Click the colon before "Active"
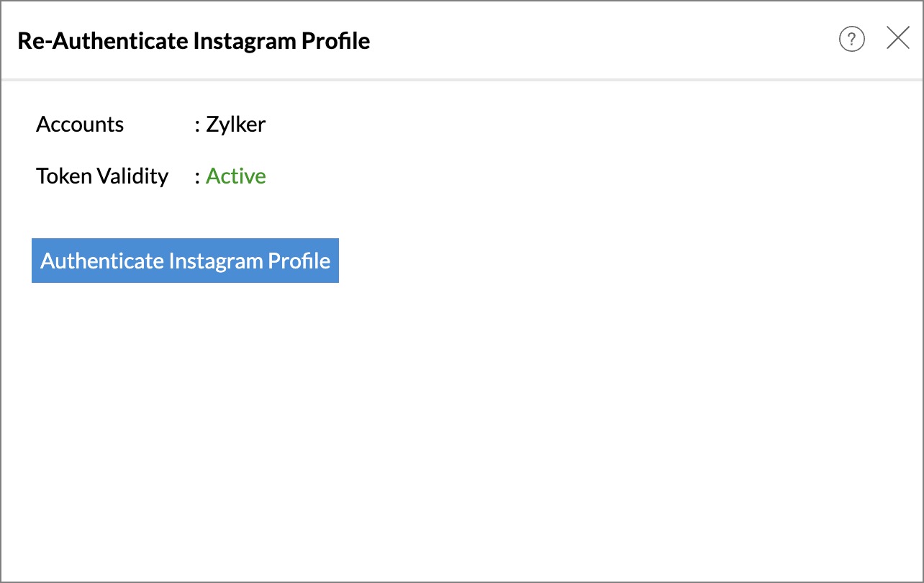The width and height of the screenshot is (924, 583). tap(197, 177)
